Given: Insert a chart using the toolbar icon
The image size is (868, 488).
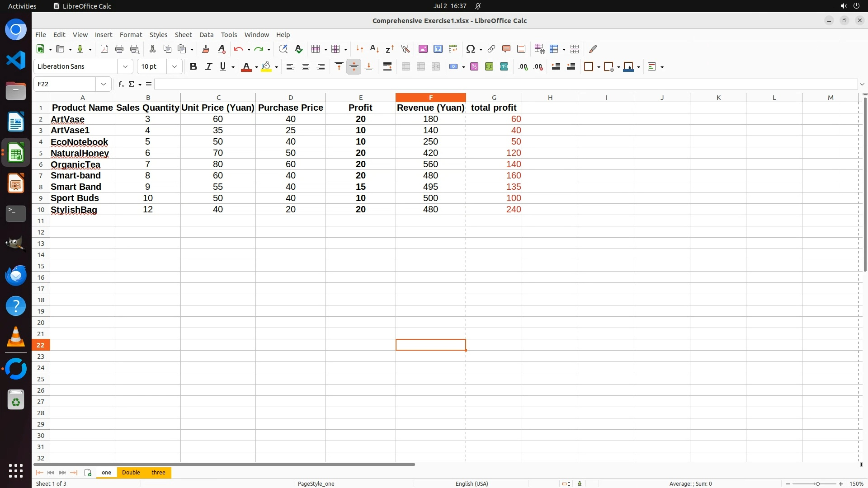Looking at the screenshot, I should point(438,49).
